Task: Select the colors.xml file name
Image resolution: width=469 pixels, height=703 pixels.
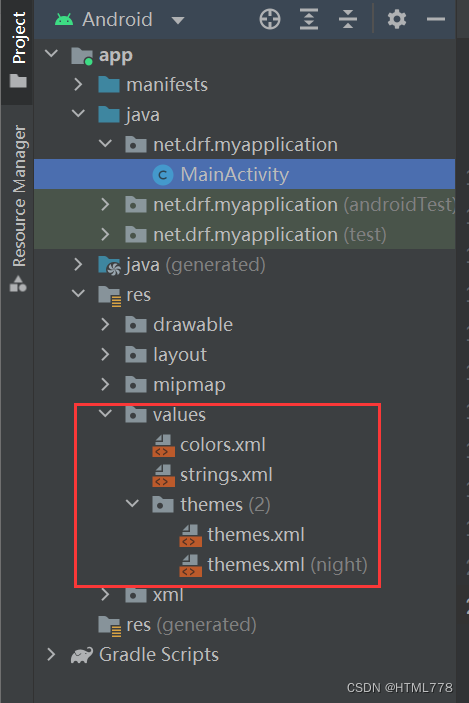Action: [223, 445]
